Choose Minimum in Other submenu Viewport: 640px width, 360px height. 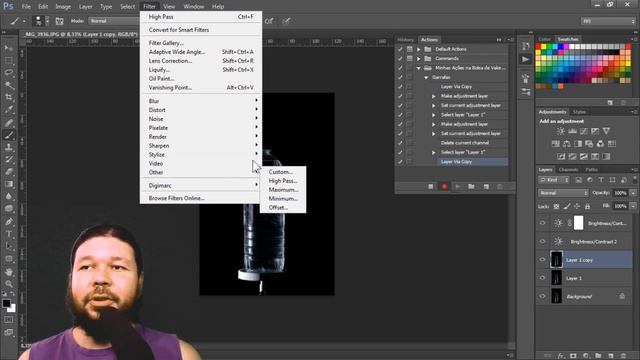click(283, 198)
